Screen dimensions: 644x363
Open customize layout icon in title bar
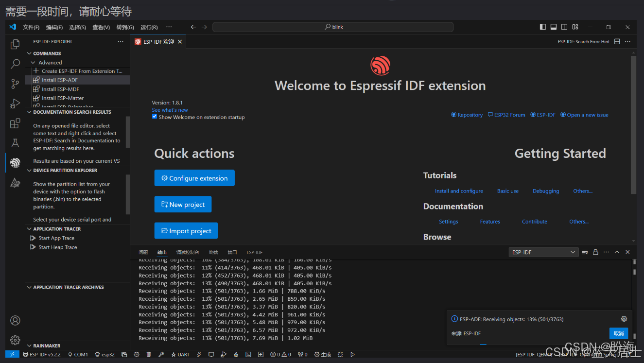pyautogui.click(x=575, y=27)
